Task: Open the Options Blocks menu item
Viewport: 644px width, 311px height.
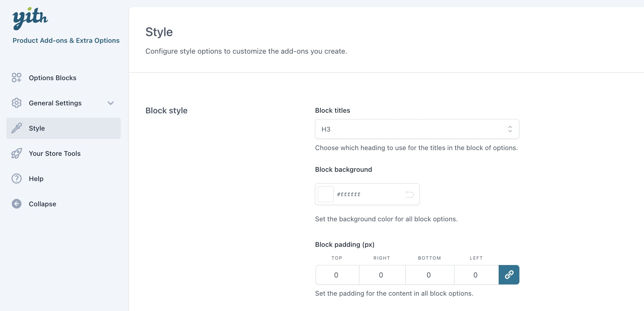Action: 64,78
